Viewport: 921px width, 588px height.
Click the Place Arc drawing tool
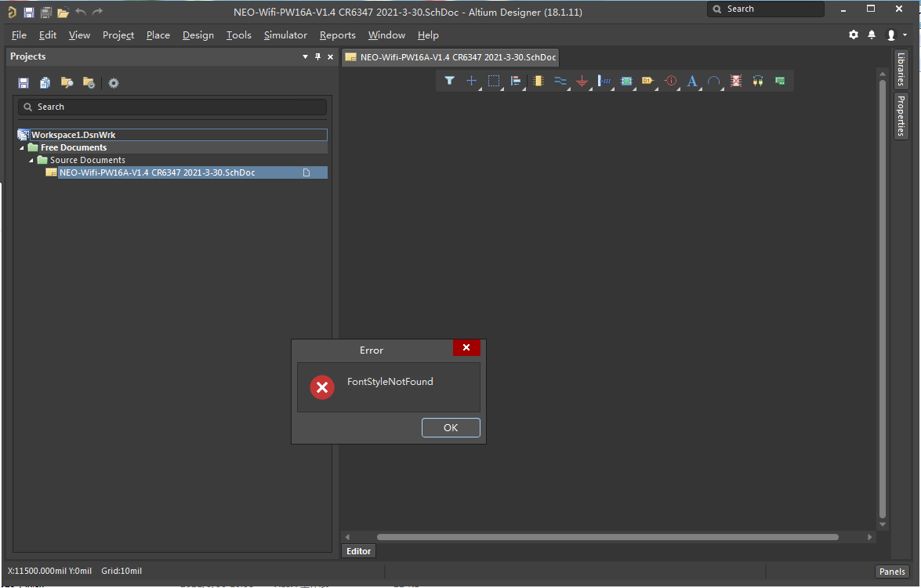pyautogui.click(x=713, y=81)
